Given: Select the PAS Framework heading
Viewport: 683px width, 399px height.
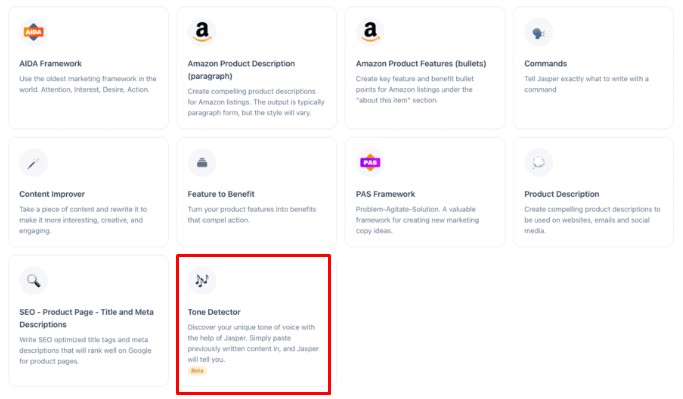Looking at the screenshot, I should (385, 194).
